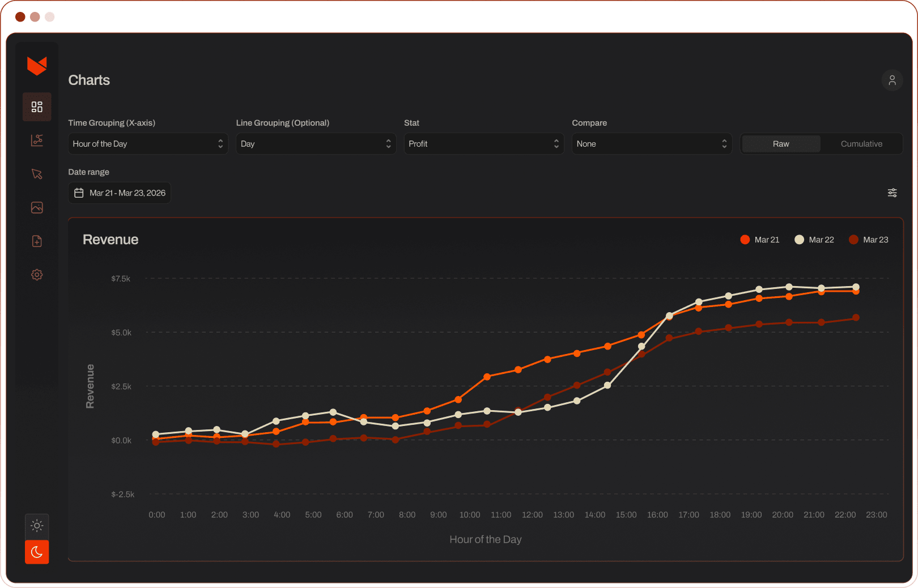Click the $7.5k y-axis label
Image resolution: width=918 pixels, height=588 pixels.
(x=121, y=279)
